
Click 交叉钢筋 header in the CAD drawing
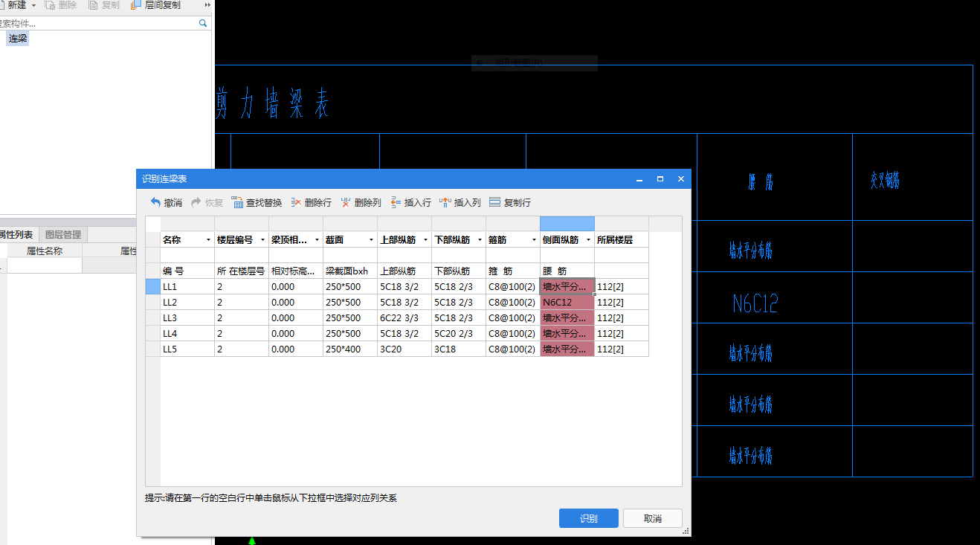pyautogui.click(x=886, y=180)
